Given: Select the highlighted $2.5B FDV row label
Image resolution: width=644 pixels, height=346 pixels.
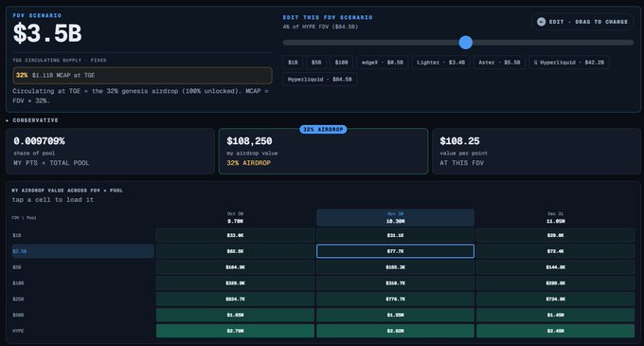Looking at the screenshot, I should pos(82,251).
